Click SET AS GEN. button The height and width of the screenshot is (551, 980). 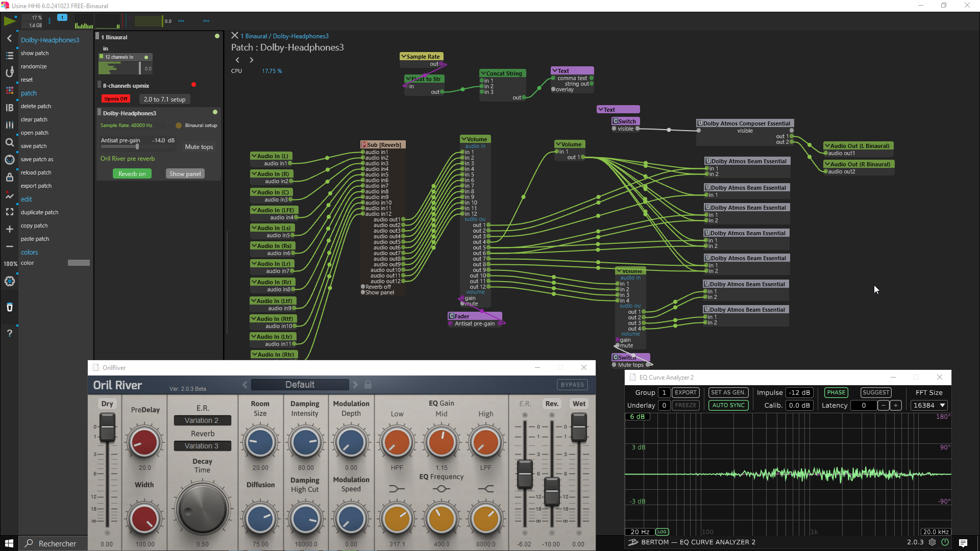coord(728,392)
